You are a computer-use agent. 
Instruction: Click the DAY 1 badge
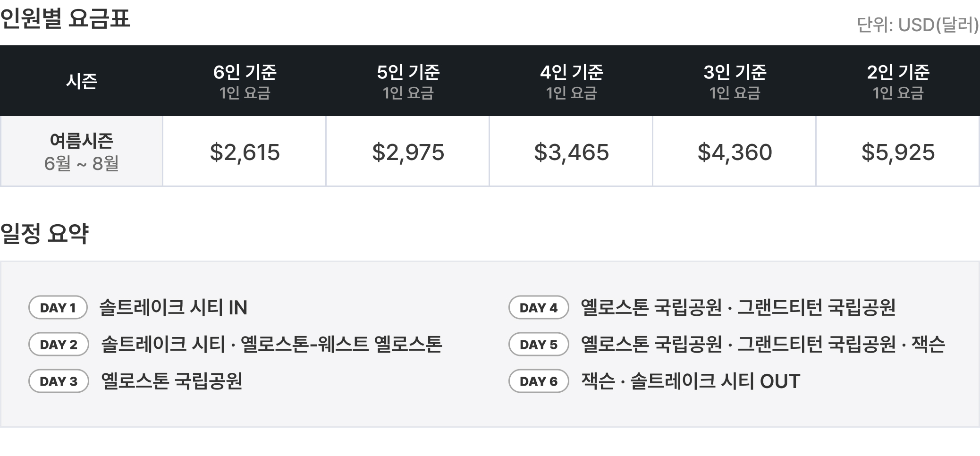coord(58,308)
